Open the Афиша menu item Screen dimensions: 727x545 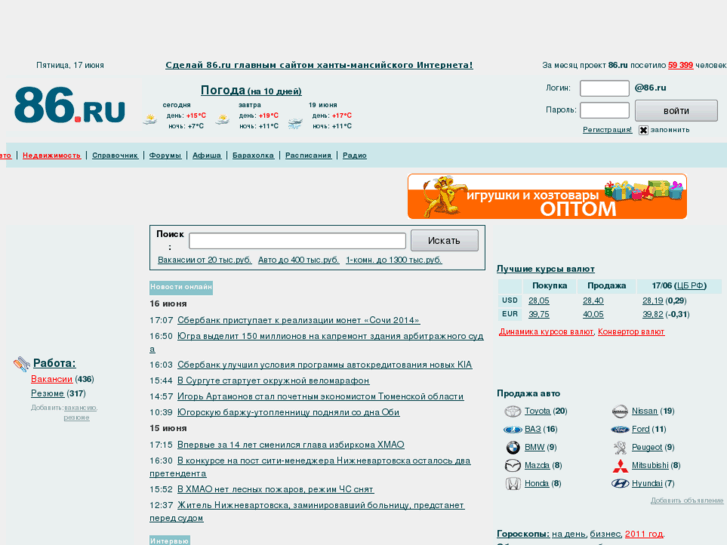pyautogui.click(x=207, y=155)
